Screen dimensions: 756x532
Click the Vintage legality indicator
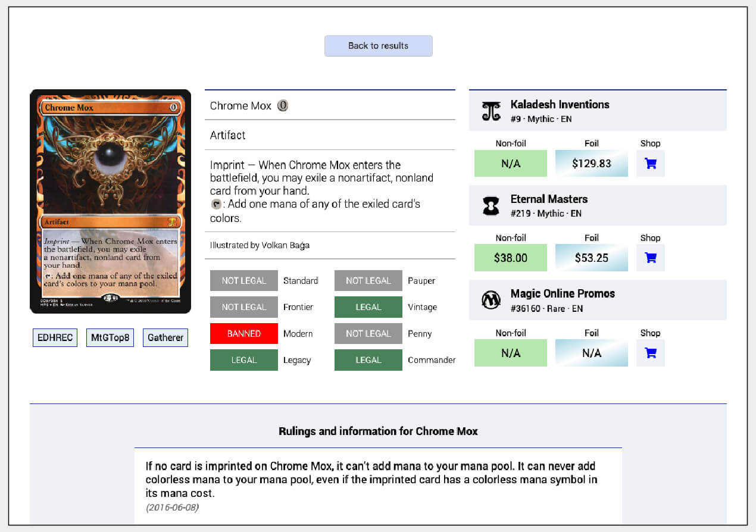tap(368, 306)
